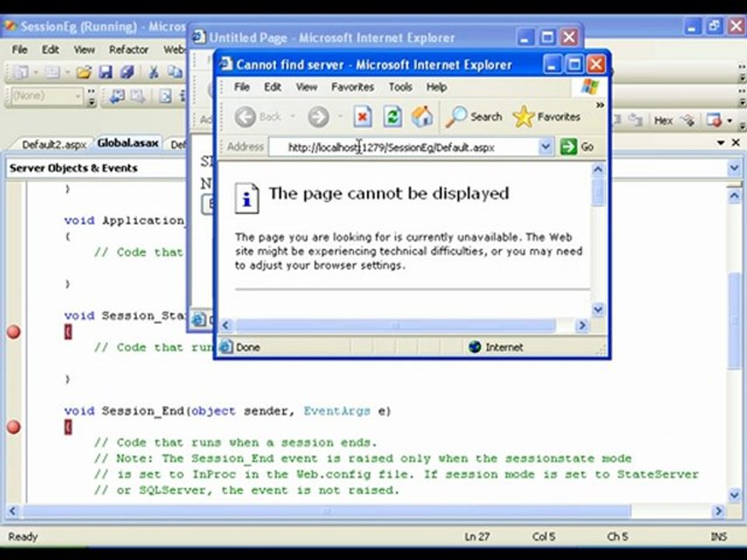Click the Copy icon in Visual Studio toolbar

tap(175, 72)
